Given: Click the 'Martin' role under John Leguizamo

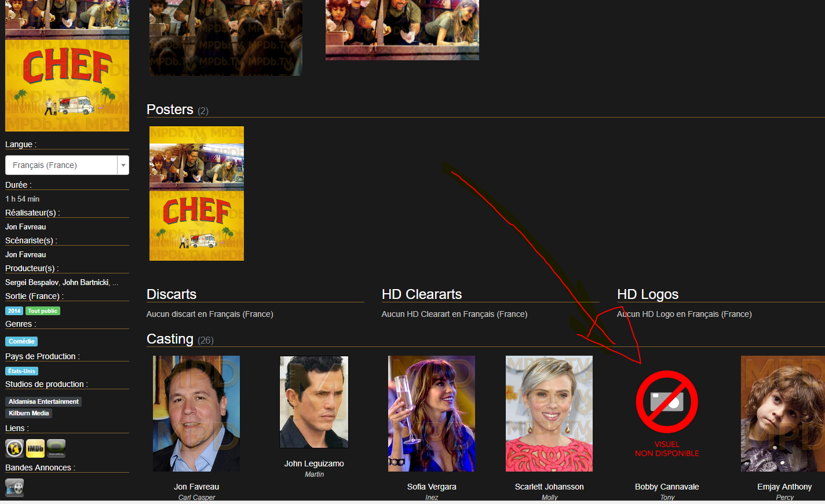Looking at the screenshot, I should tap(314, 474).
